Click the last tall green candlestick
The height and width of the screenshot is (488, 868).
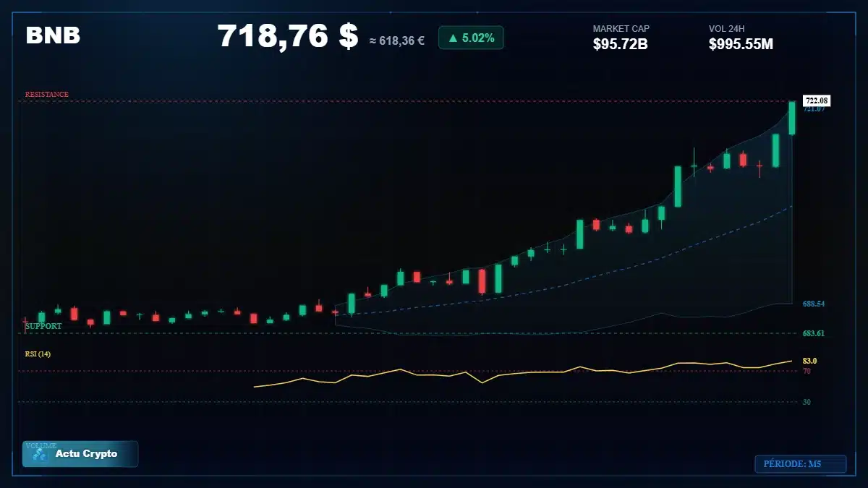pyautogui.click(x=792, y=118)
